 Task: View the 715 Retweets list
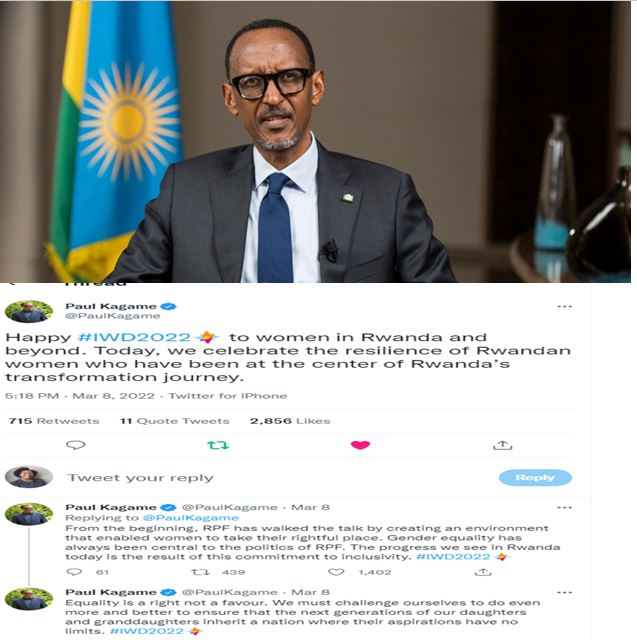point(54,421)
